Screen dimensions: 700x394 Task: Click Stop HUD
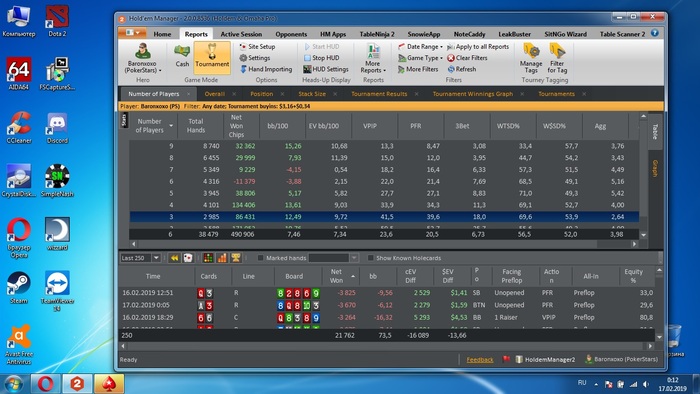coord(321,58)
